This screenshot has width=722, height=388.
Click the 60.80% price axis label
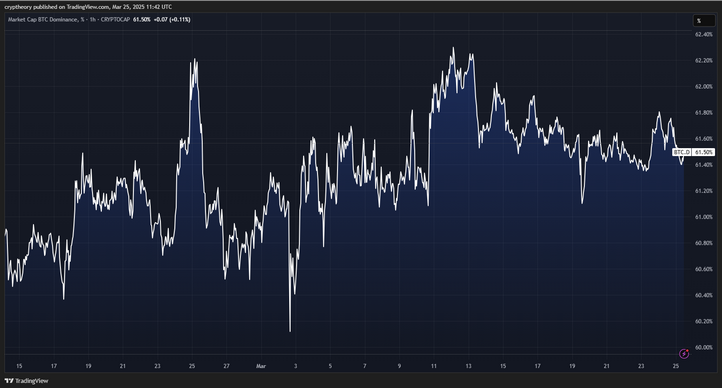(704, 243)
